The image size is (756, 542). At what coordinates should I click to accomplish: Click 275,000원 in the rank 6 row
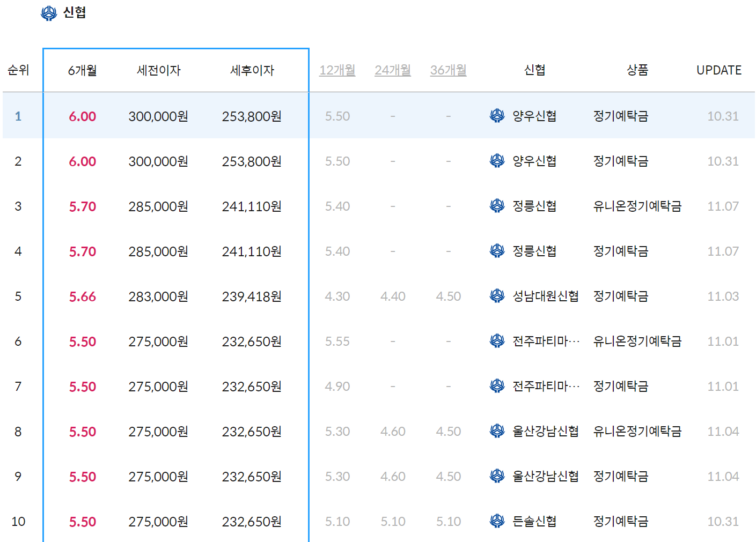(x=158, y=341)
